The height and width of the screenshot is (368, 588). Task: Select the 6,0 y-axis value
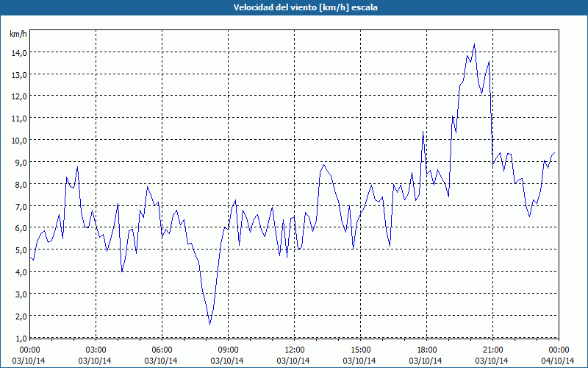coord(21,228)
